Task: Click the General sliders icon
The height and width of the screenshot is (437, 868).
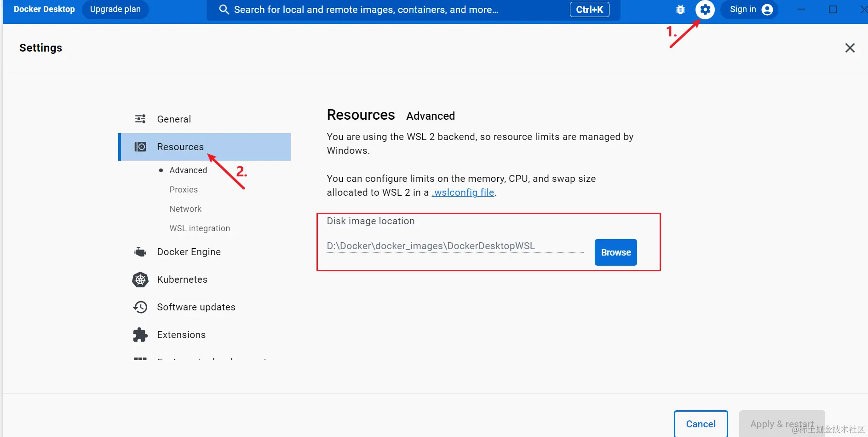Action: point(140,119)
